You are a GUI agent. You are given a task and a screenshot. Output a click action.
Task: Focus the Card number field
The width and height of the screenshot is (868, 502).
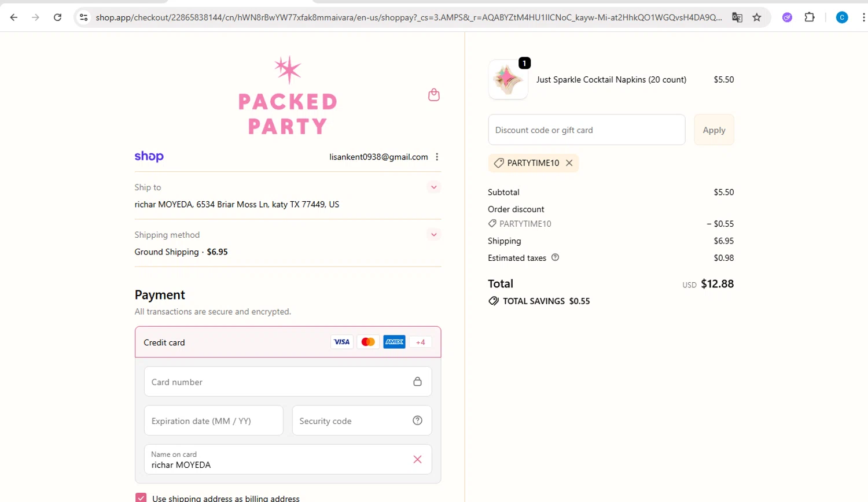pos(288,382)
